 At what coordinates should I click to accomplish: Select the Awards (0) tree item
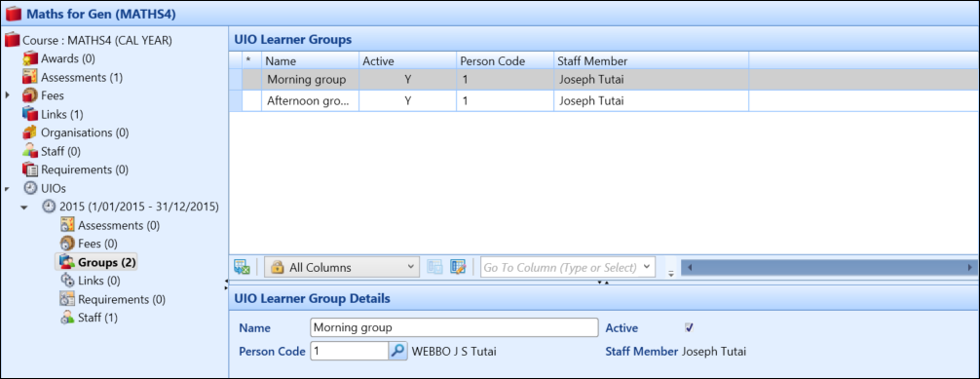tap(67, 58)
